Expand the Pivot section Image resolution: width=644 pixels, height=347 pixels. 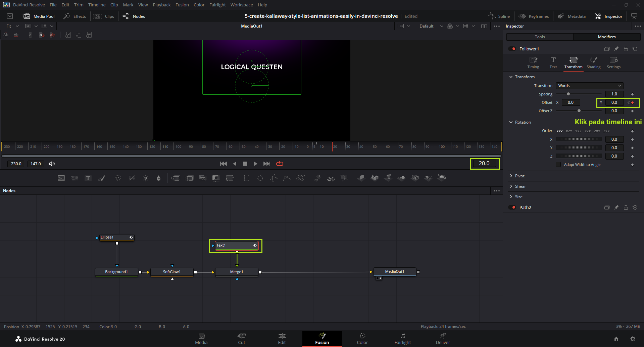519,176
